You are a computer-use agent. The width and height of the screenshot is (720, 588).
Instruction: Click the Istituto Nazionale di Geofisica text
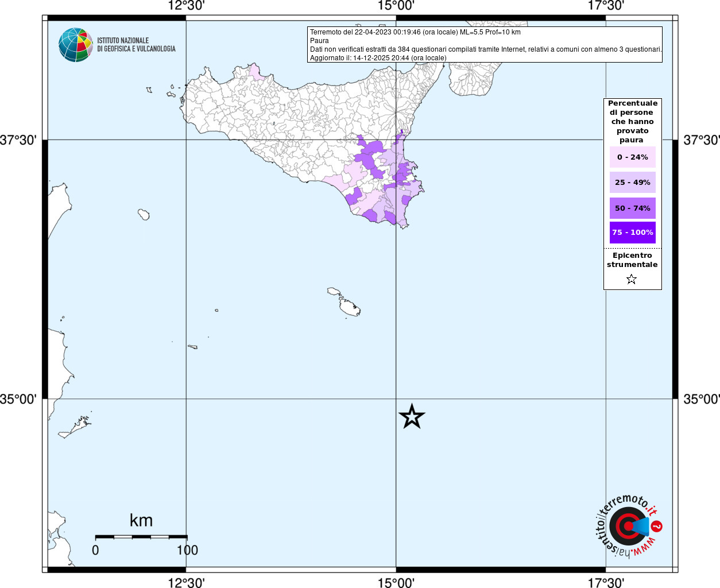(x=136, y=45)
